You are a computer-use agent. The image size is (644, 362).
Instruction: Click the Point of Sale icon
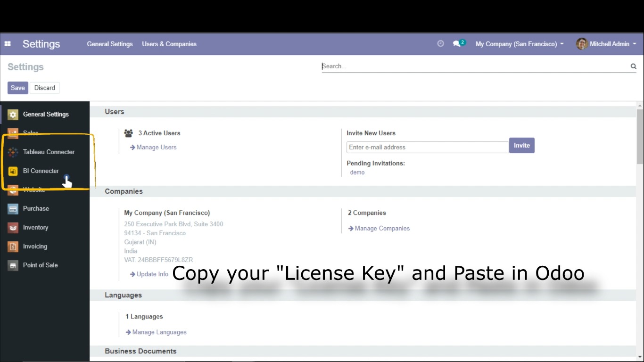(x=13, y=265)
